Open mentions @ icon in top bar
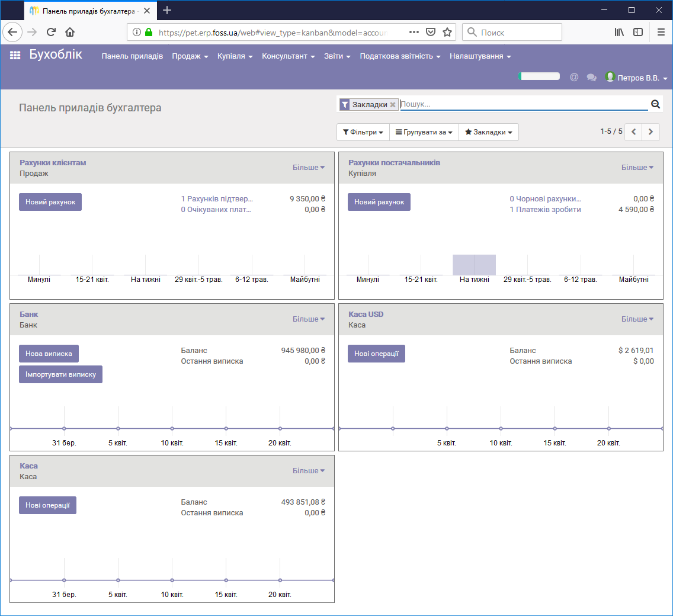 click(574, 77)
